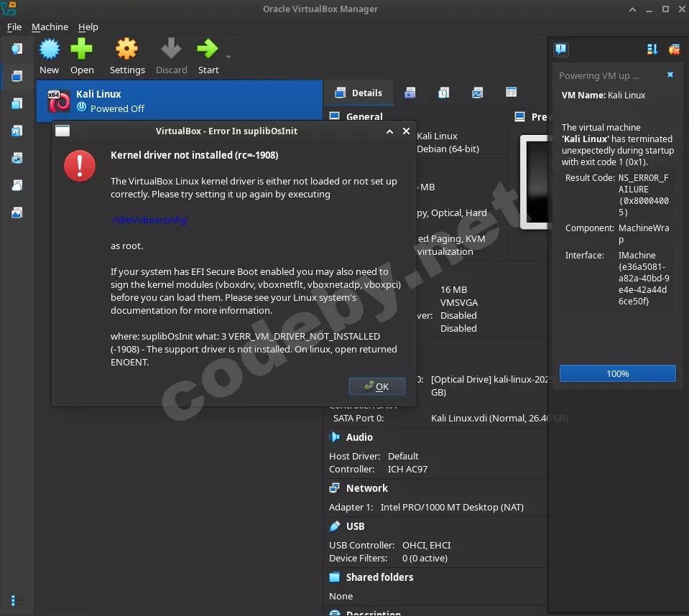This screenshot has width=689, height=616.
Task: Toggle notification sort order icon
Action: pos(652,50)
